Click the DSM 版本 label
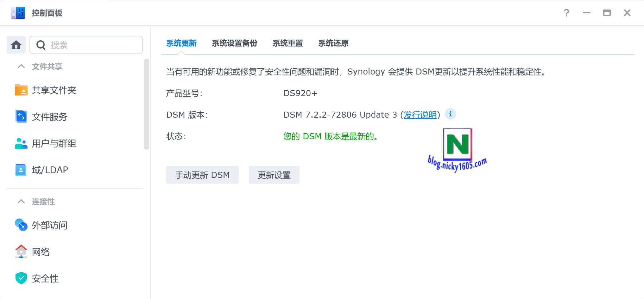The image size is (644, 299). coord(187,115)
